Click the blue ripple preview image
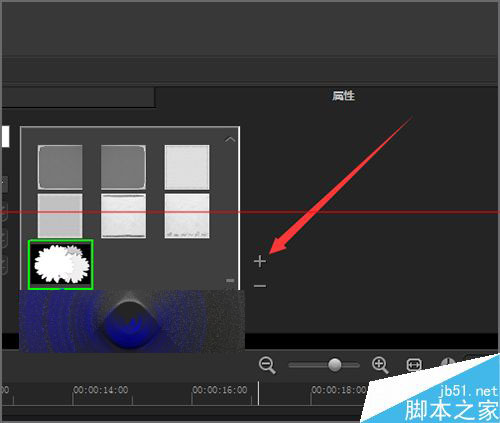Screen dimensions: 500x423 coord(132,321)
